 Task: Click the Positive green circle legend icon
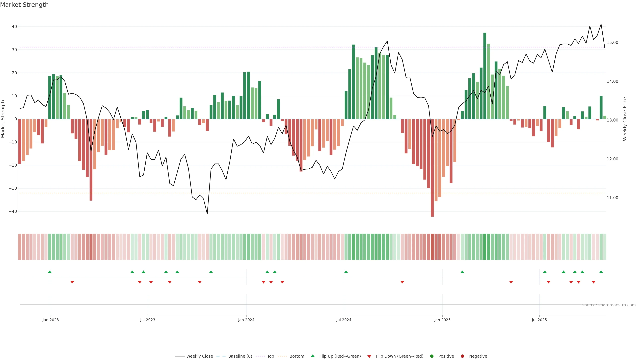(432, 356)
